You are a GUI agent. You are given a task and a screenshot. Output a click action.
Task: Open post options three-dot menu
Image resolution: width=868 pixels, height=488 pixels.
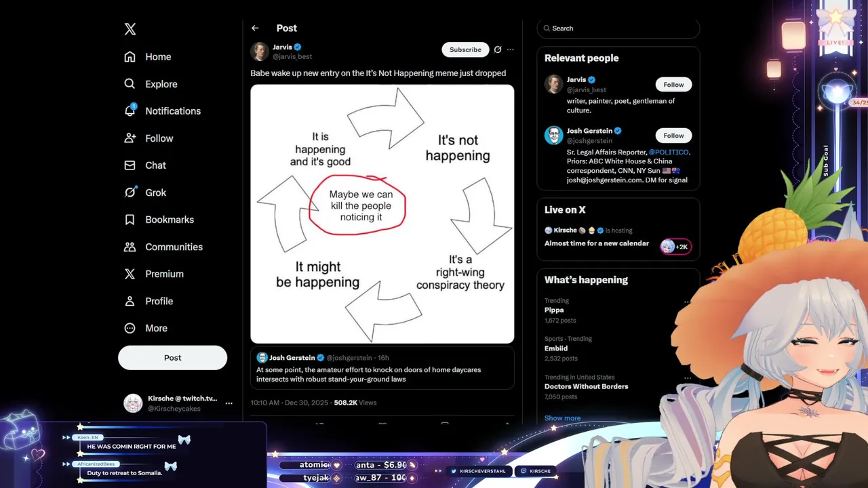pyautogui.click(x=510, y=49)
